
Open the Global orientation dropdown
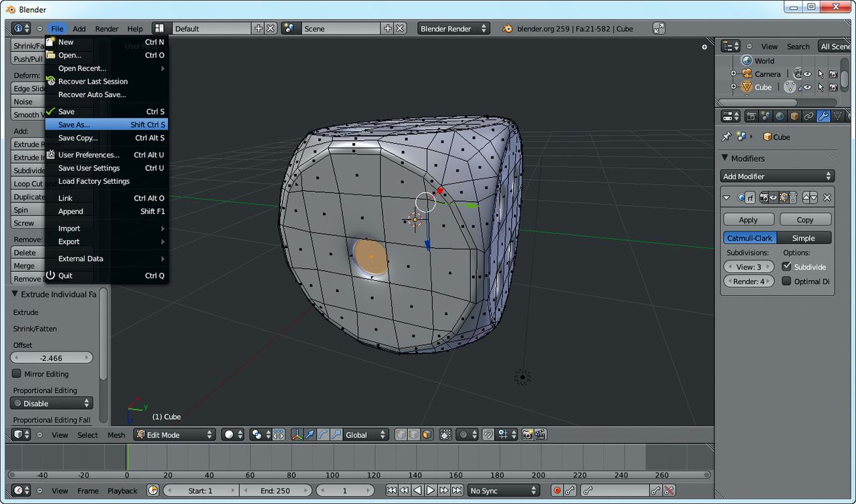tap(365, 434)
